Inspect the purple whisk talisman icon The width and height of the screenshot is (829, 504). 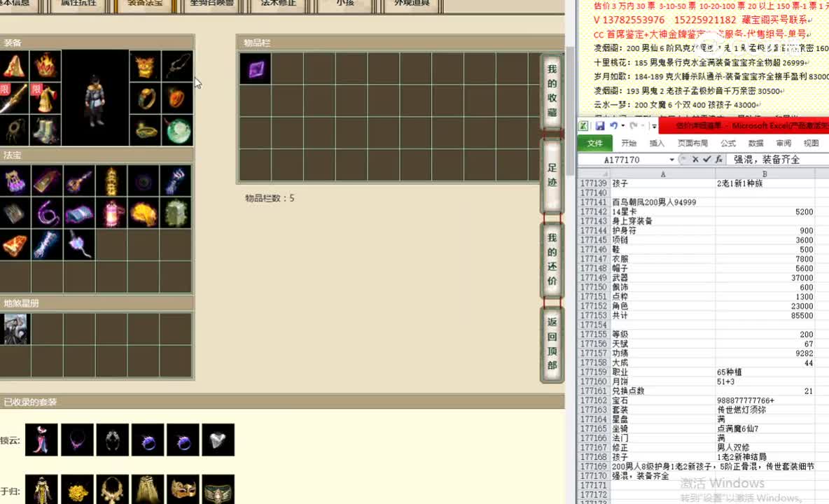tap(79, 244)
